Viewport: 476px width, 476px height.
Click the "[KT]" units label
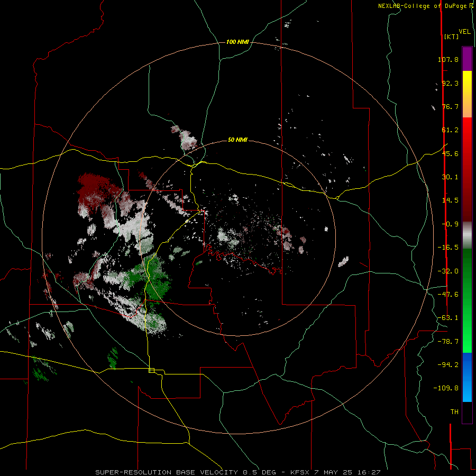(x=451, y=36)
